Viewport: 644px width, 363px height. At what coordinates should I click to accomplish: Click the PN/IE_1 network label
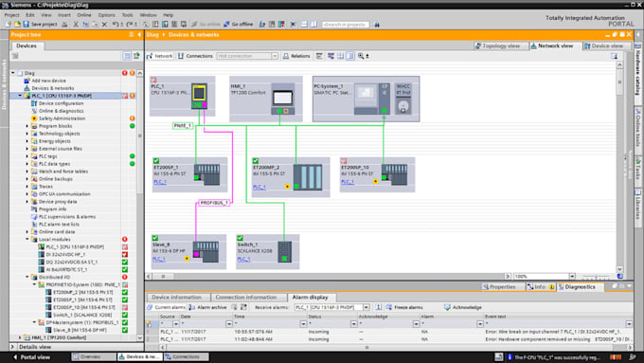click(x=183, y=126)
